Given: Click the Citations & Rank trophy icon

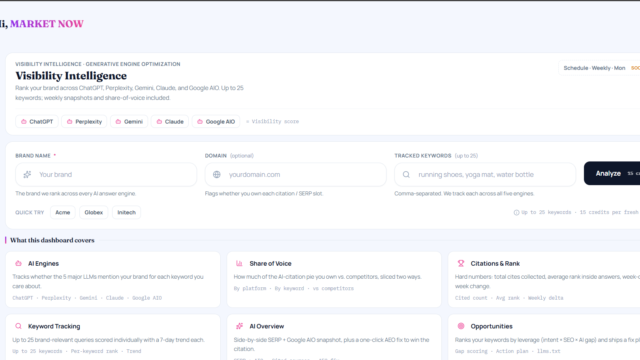Looking at the screenshot, I should 461,264.
